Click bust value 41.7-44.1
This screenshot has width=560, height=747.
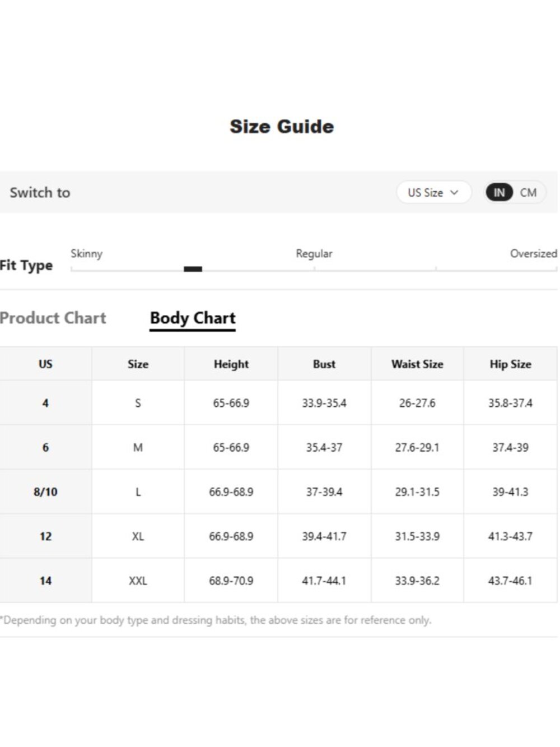tap(324, 581)
